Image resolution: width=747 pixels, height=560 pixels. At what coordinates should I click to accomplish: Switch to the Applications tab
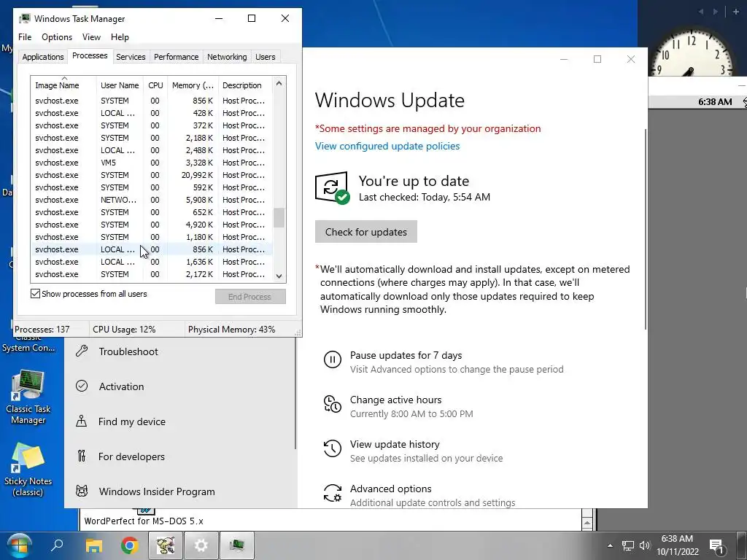pos(43,57)
